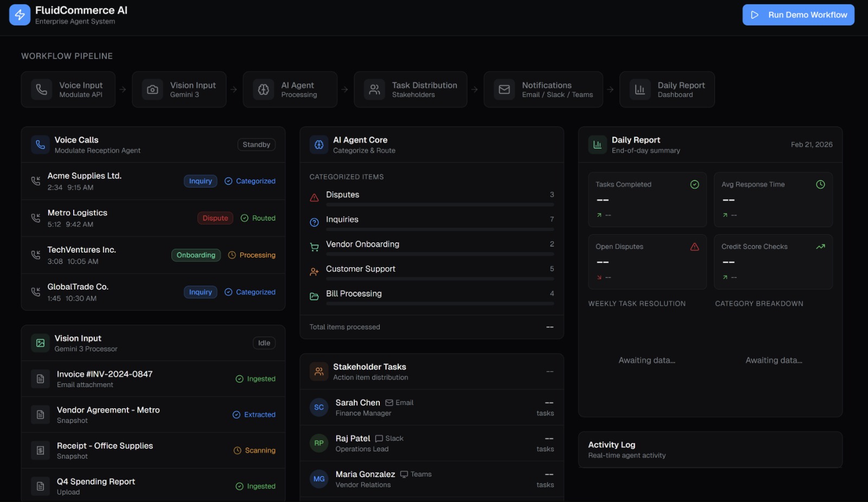Click the Onboarding tag on TechVentures

[196, 255]
